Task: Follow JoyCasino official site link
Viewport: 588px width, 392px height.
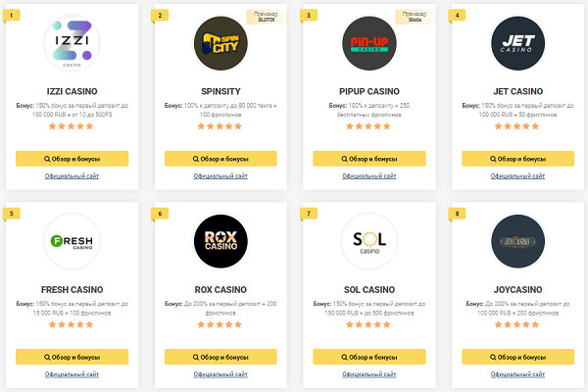Action: tap(518, 373)
